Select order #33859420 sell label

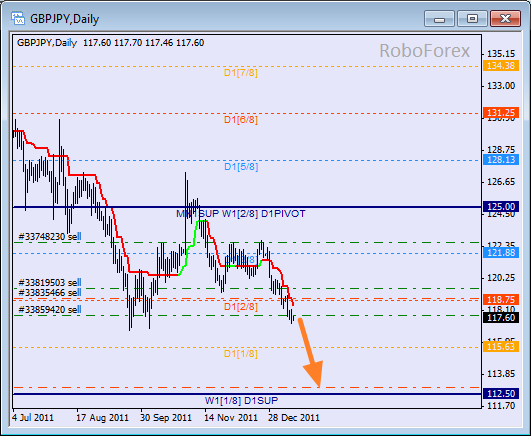pyautogui.click(x=50, y=309)
